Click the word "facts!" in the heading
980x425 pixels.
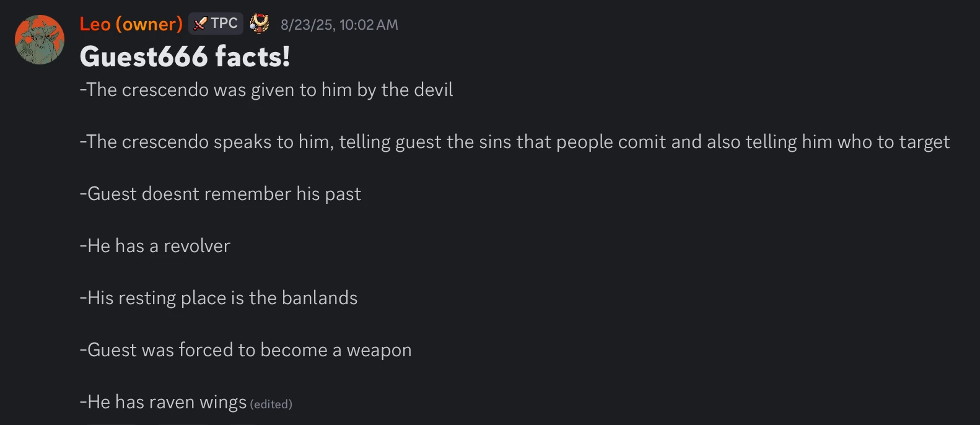pyautogui.click(x=252, y=57)
